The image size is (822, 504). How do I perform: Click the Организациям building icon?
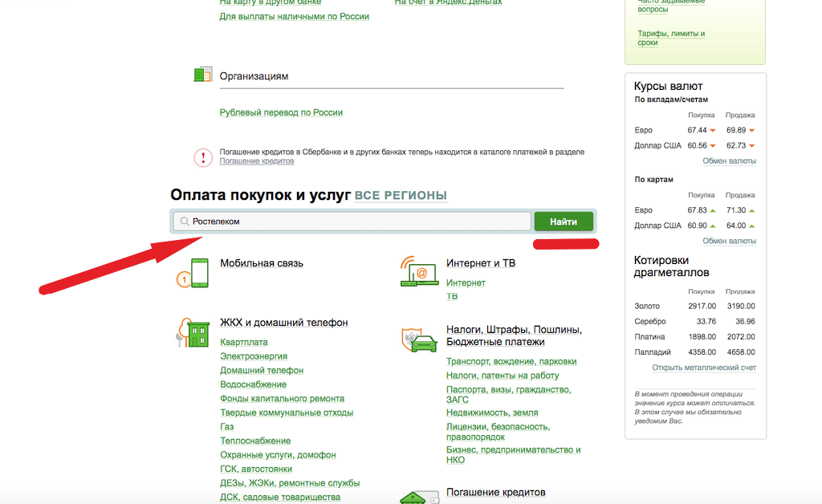click(x=203, y=75)
